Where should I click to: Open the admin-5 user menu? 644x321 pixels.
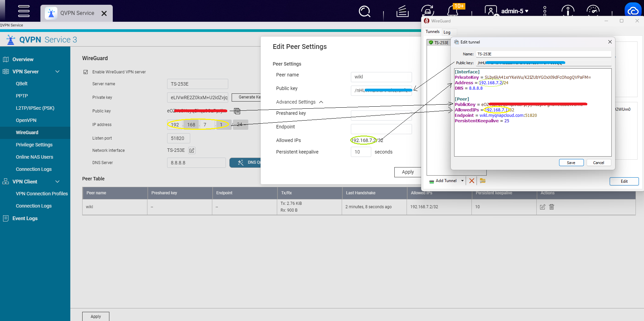pos(506,11)
